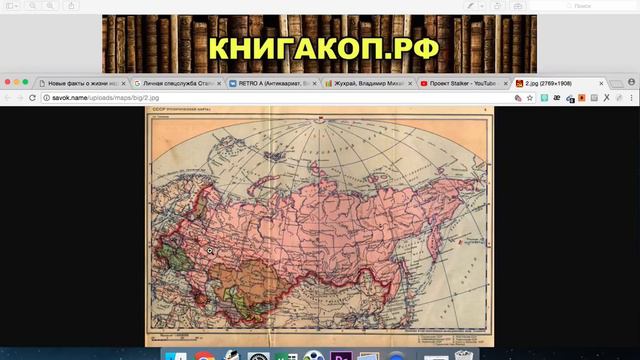This screenshot has width=640, height=360.
Task: Open the Share button in Preview toolbar
Action: 71,6
